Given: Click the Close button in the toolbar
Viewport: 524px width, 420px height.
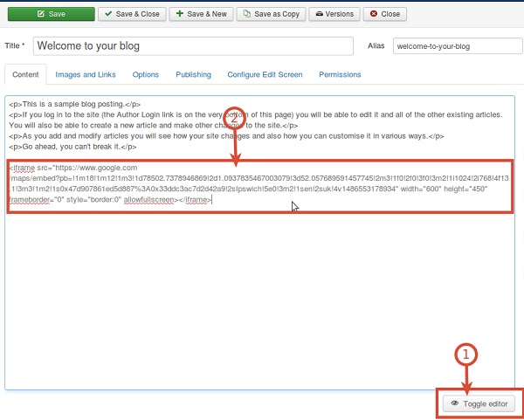Looking at the screenshot, I should 385,14.
